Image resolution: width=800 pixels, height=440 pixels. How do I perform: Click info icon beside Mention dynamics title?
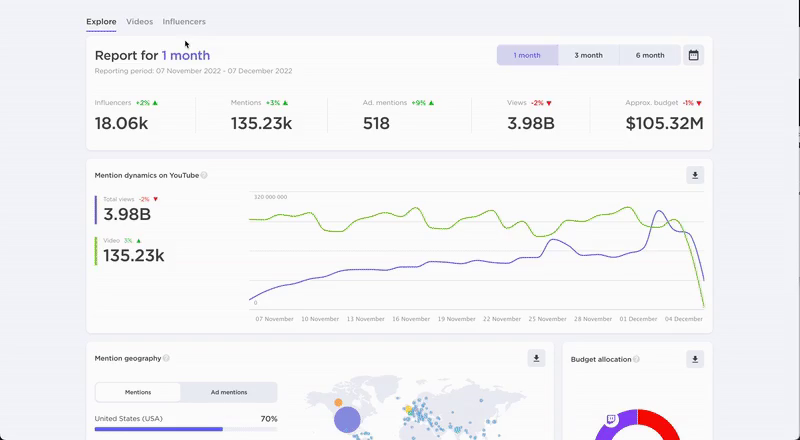pos(204,175)
